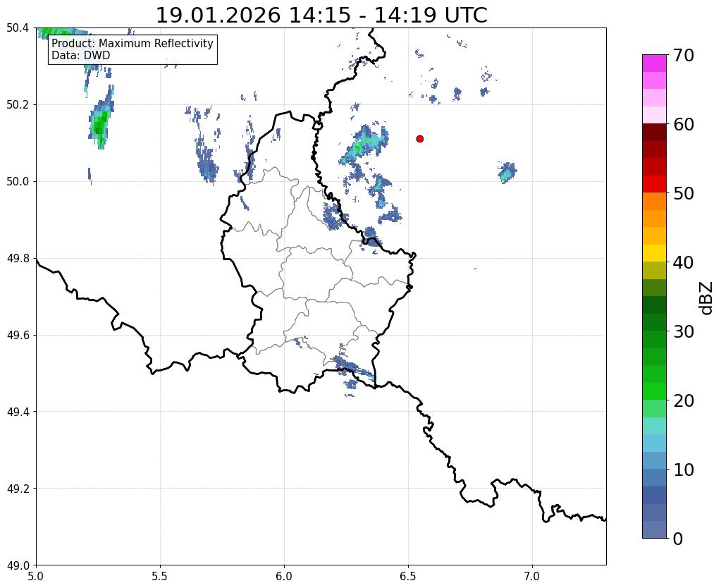Click the 'dBZ' colorbar label
The width and height of the screenshot is (721, 588).
point(707,298)
